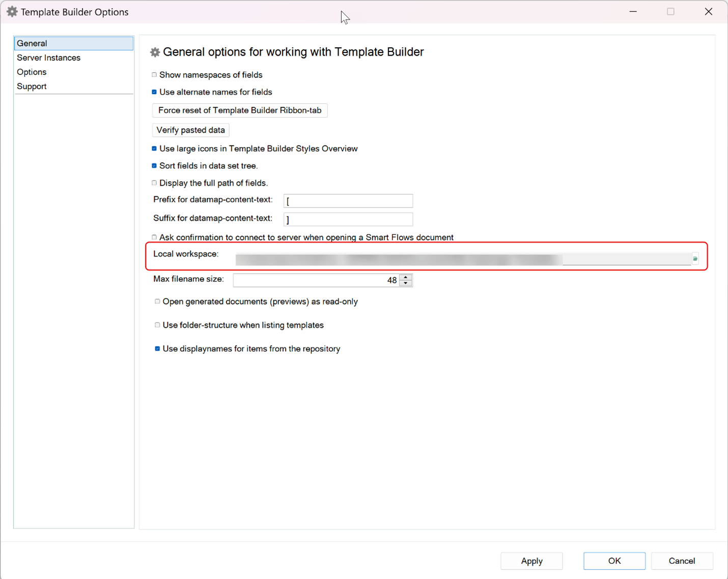Enable Display the full path of fields
Viewport: 728px width, 579px height.
pos(154,183)
